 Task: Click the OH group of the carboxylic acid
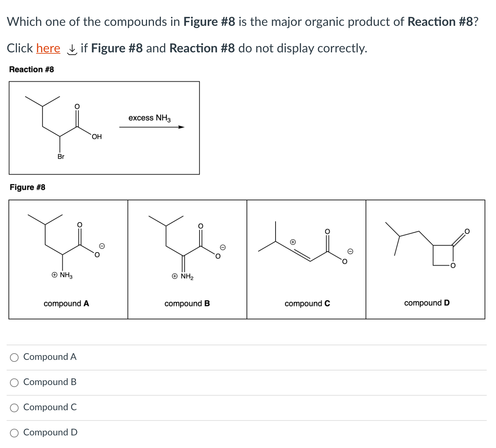[97, 137]
